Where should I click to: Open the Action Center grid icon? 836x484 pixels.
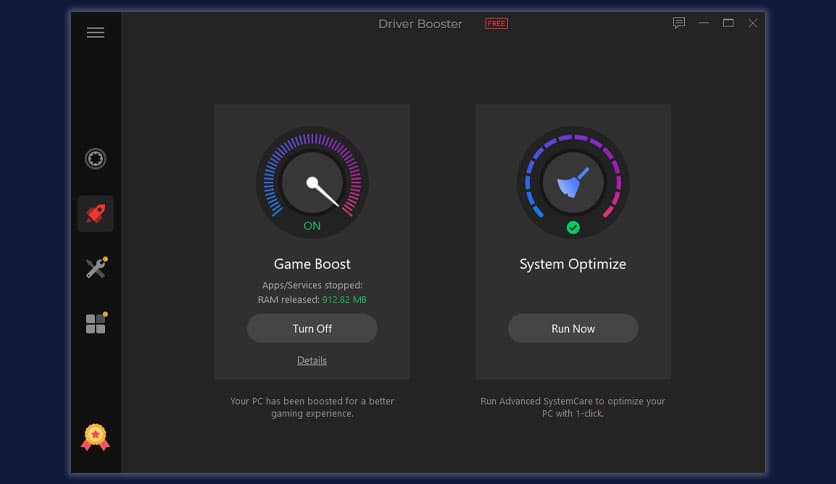[x=97, y=322]
